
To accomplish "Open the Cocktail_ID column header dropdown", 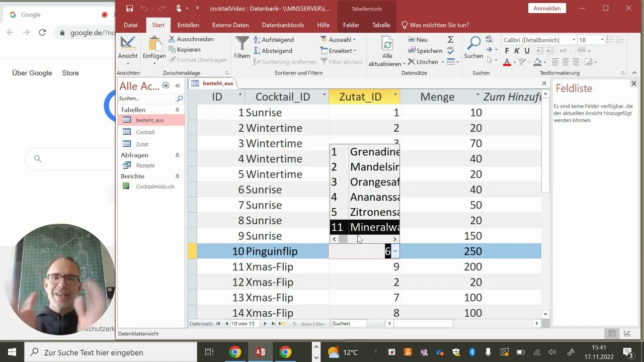I will point(324,96).
